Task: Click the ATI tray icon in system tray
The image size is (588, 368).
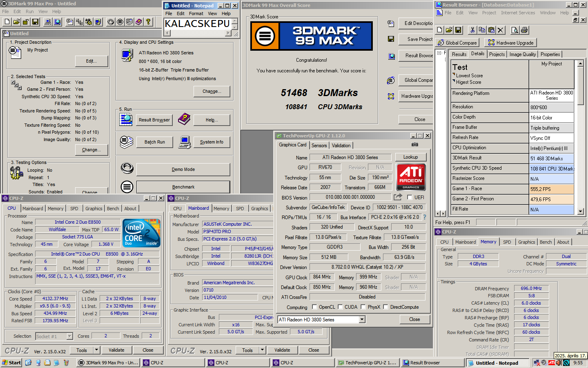Action: pyautogui.click(x=552, y=363)
